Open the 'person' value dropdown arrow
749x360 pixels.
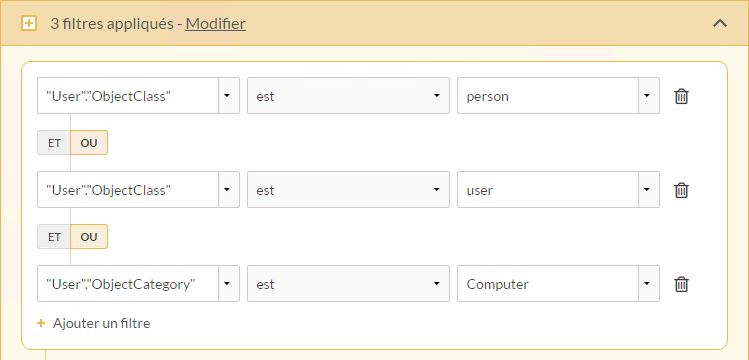click(x=649, y=96)
